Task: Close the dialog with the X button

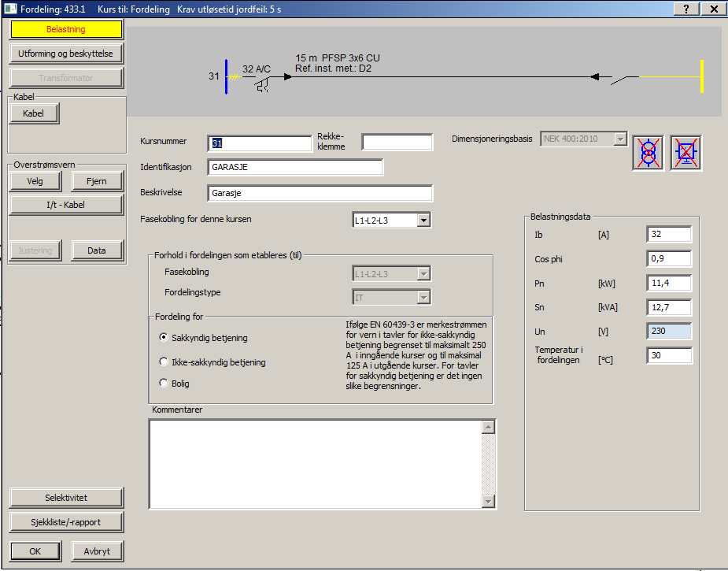Action: pyautogui.click(x=714, y=9)
